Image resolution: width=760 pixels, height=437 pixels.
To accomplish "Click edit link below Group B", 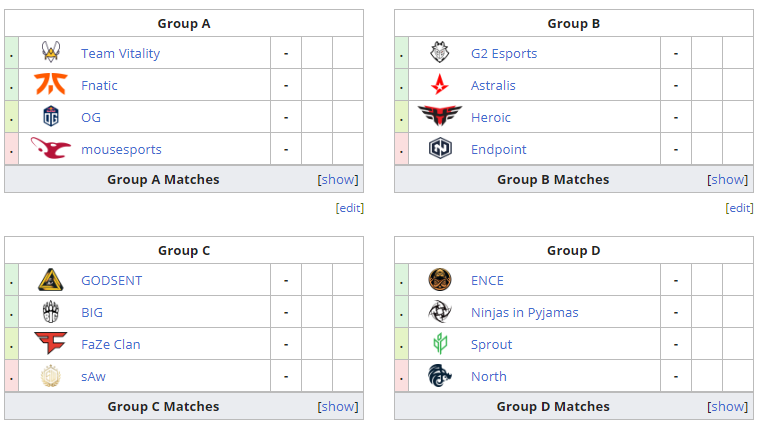I will tap(739, 208).
